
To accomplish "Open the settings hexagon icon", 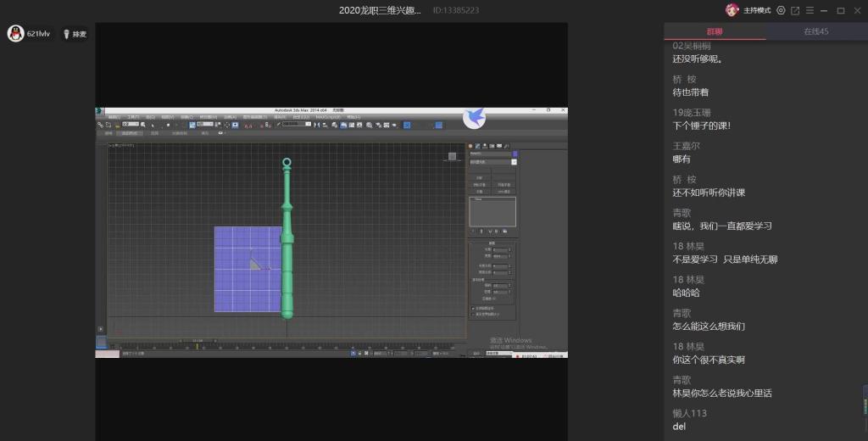I will click(781, 10).
